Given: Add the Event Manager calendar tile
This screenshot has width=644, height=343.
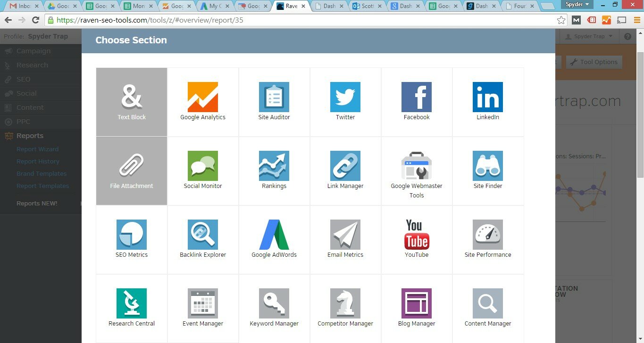Looking at the screenshot, I should [203, 308].
